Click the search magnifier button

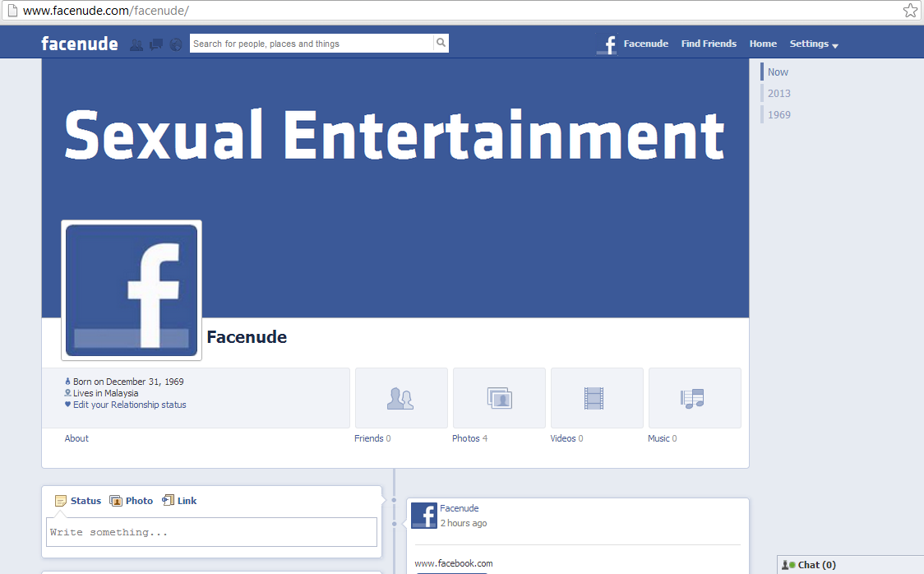(x=441, y=43)
